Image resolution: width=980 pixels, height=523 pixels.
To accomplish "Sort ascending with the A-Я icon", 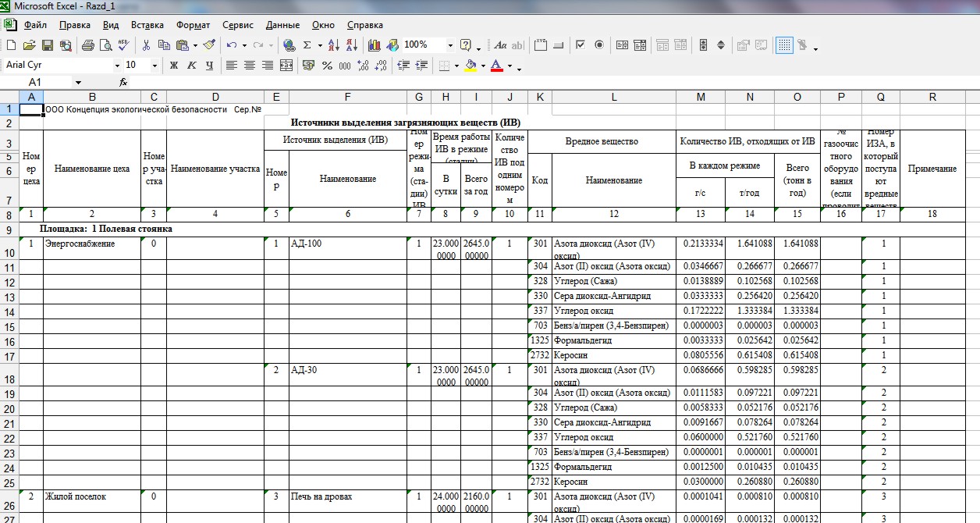I will coord(333,45).
